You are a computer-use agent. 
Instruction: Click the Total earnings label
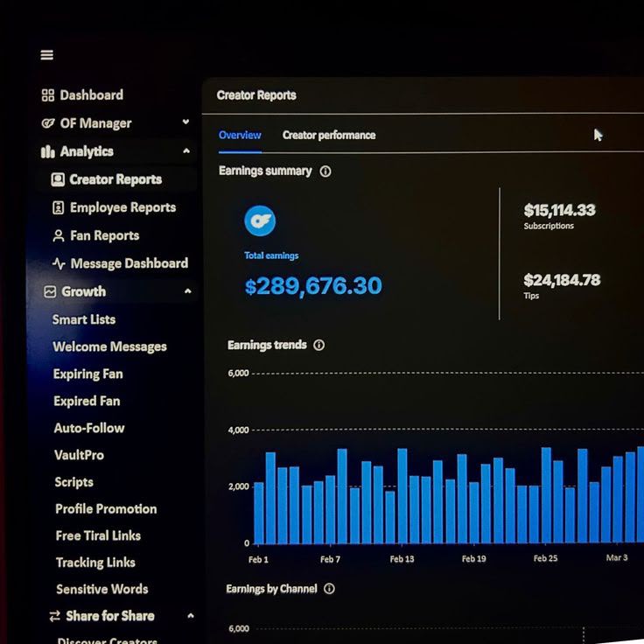point(271,255)
